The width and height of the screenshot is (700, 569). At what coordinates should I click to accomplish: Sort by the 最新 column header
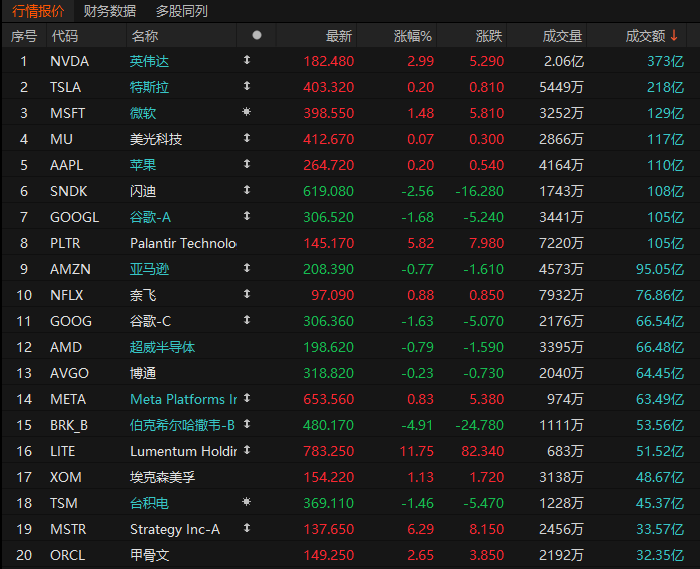point(339,36)
